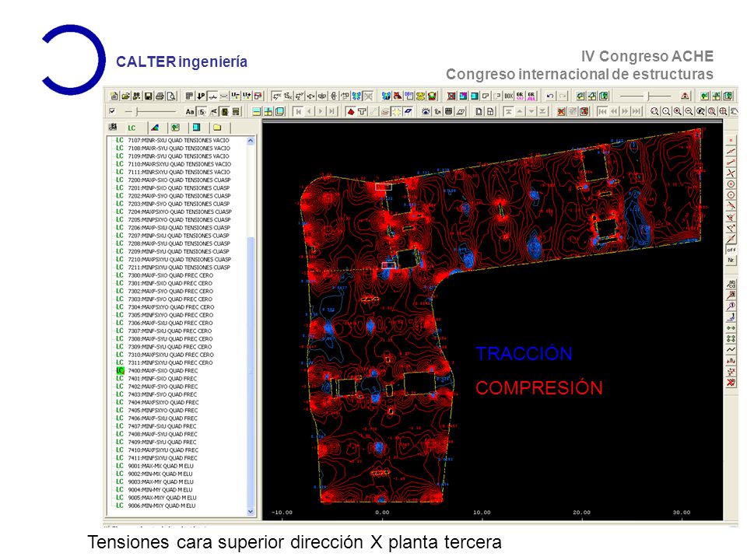Click the eye view icon in second toolbar

[x=426, y=112]
